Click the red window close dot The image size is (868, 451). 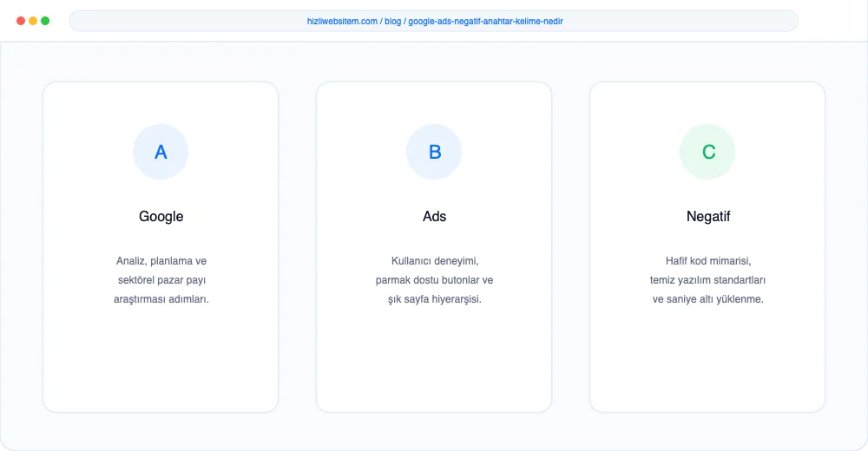(x=21, y=21)
